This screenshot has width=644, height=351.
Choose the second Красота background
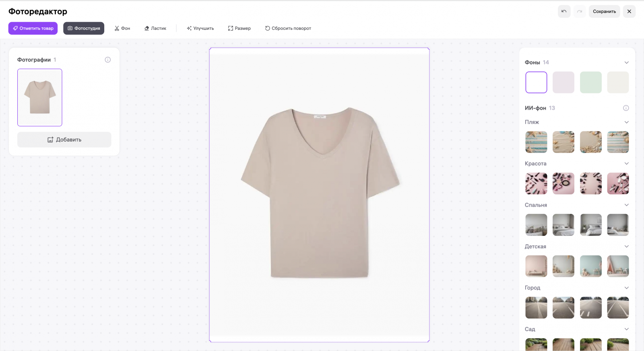click(x=563, y=183)
